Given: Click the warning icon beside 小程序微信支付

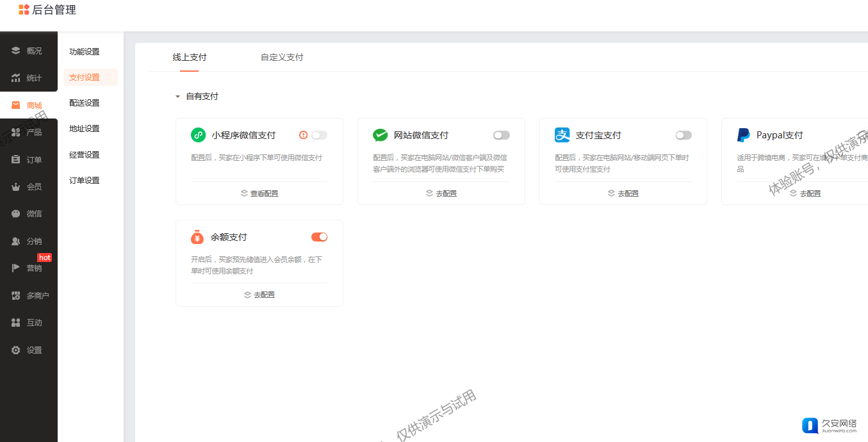Looking at the screenshot, I should tap(303, 135).
